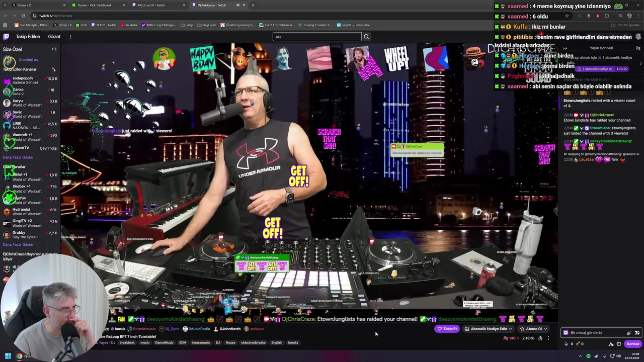Viewport: 644px width, 362px height.
Task: Select the EDM stream tag
Action: coord(183,343)
